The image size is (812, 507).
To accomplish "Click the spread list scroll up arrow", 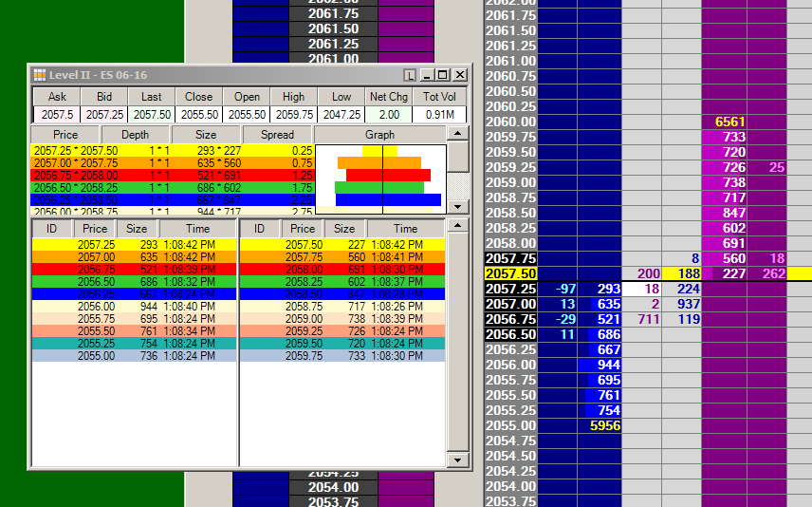I will (x=458, y=133).
